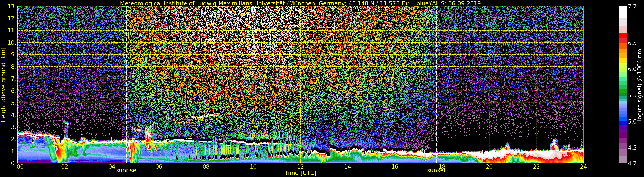Click the height axis tick '12.'
This screenshot has height=177, width=644.
click(x=12, y=18)
